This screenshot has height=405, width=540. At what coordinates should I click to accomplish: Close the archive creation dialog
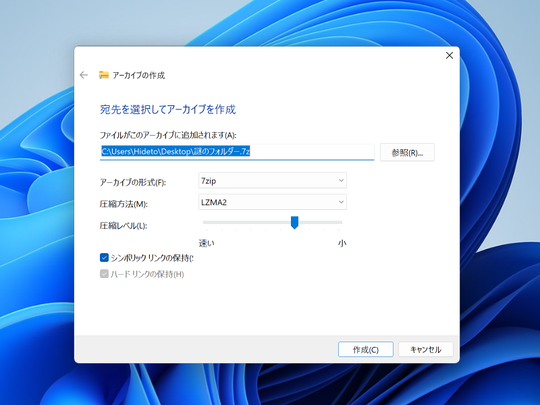coord(449,55)
